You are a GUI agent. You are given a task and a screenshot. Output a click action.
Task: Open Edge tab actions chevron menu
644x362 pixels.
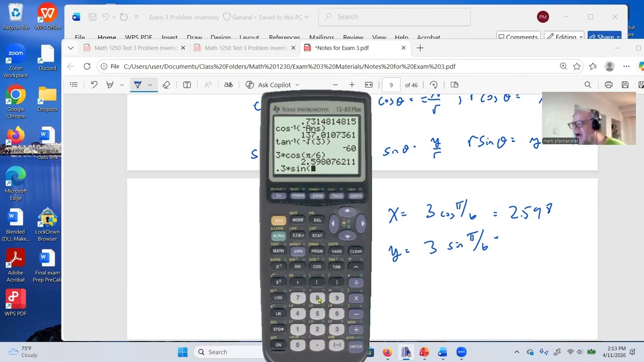[x=70, y=48]
